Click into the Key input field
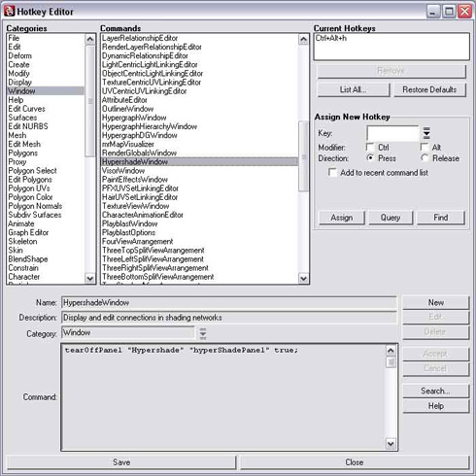The image size is (476, 476). point(392,133)
